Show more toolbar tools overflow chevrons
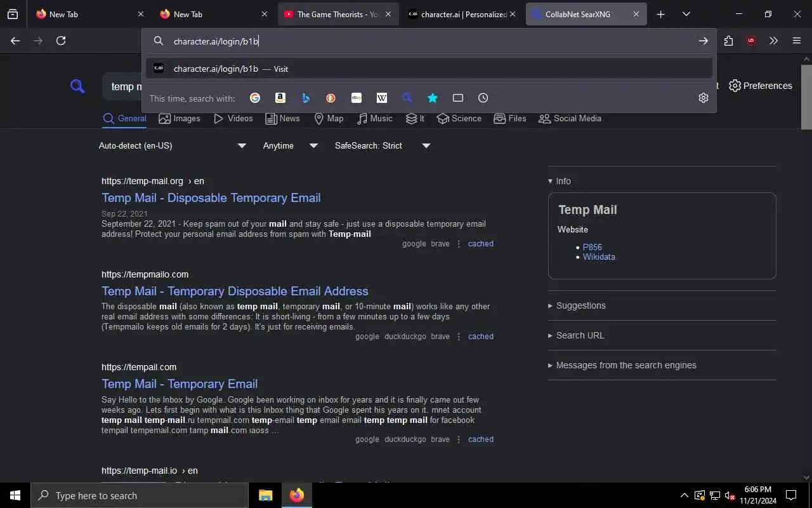This screenshot has height=508, width=812. coord(773,41)
